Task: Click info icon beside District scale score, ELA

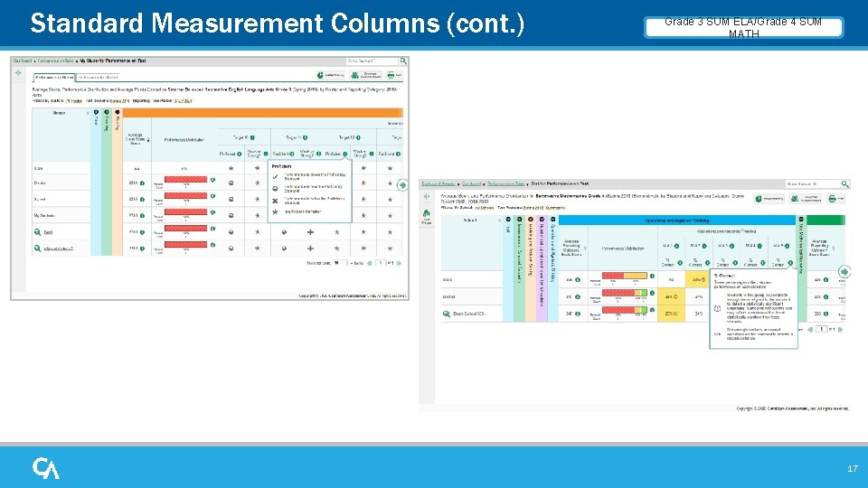Action: pos(142,183)
